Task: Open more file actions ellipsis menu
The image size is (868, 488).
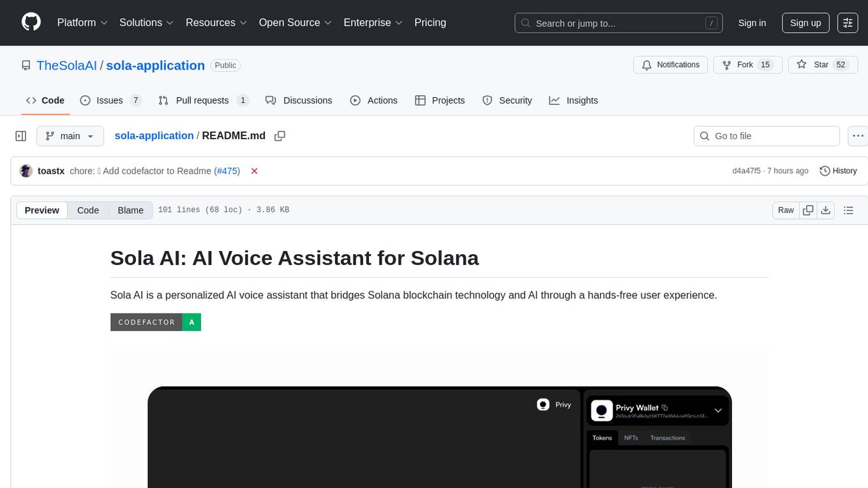Action: 858,136
